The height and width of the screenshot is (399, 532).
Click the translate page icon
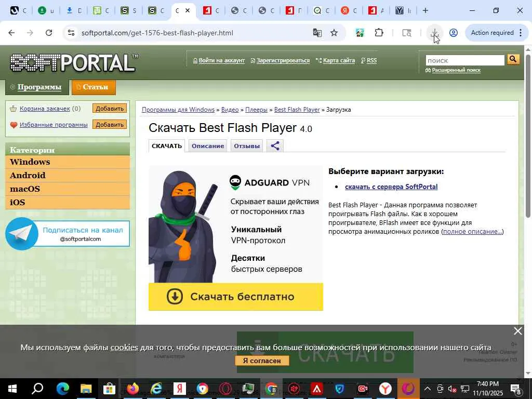tap(317, 33)
